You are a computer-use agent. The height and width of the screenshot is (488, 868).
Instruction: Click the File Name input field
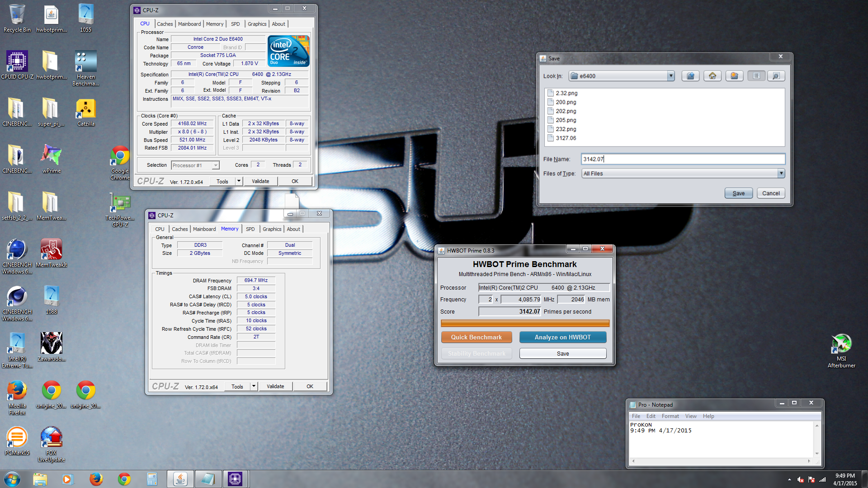pos(683,159)
